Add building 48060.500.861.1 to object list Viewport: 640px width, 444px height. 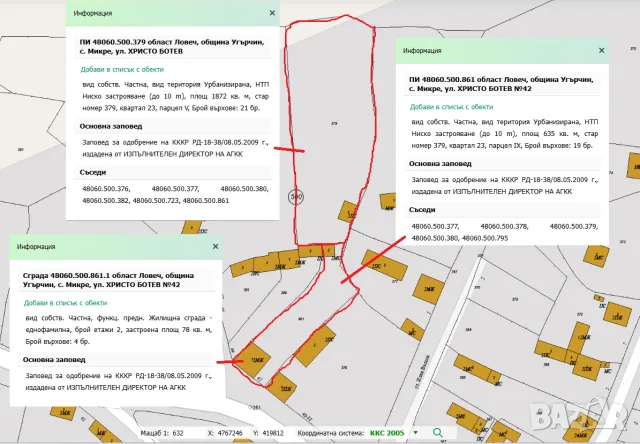click(x=65, y=303)
